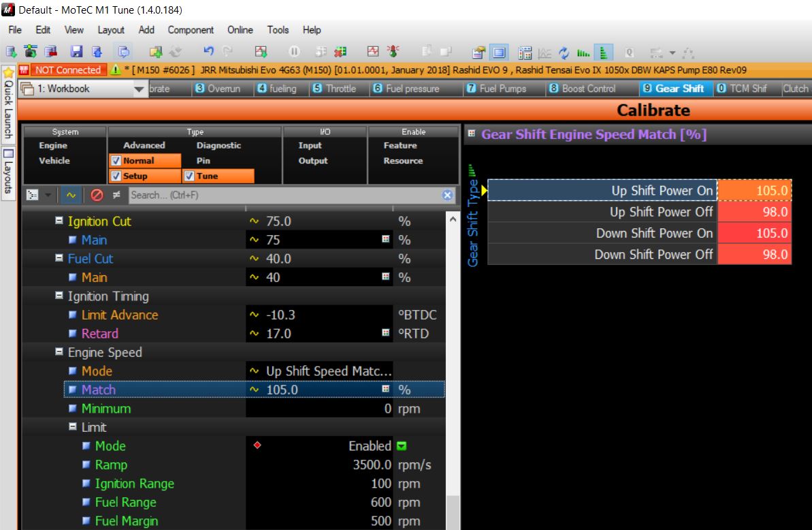Open table icon in the Retard row
The image size is (812, 530).
(386, 332)
